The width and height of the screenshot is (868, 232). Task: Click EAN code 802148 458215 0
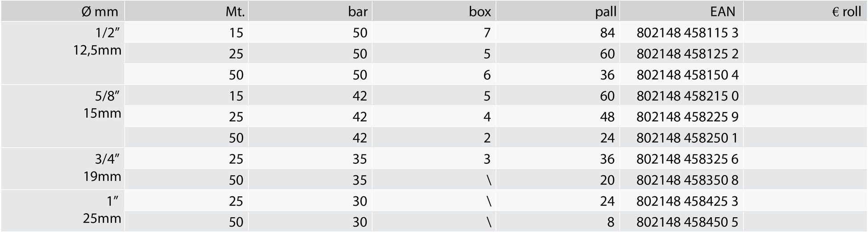[687, 96]
